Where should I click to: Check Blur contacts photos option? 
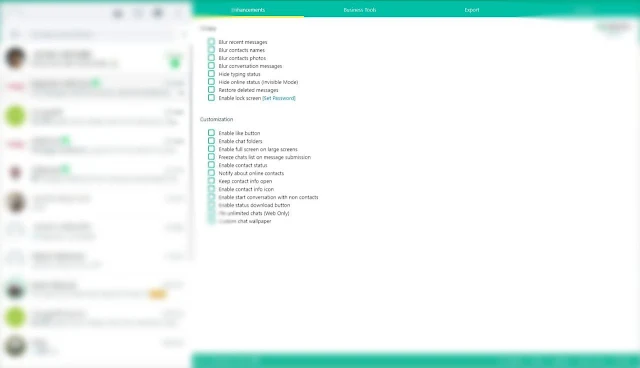(211, 58)
